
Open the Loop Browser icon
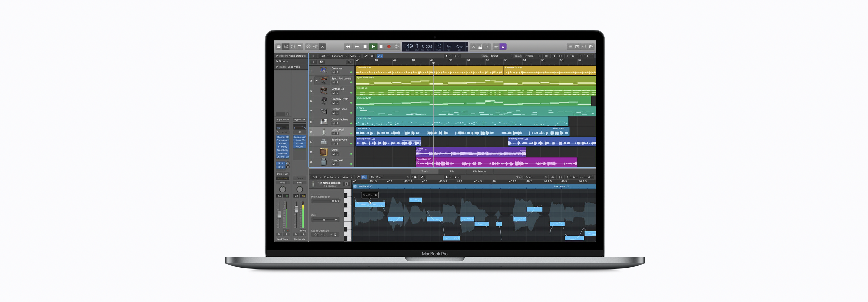click(584, 47)
